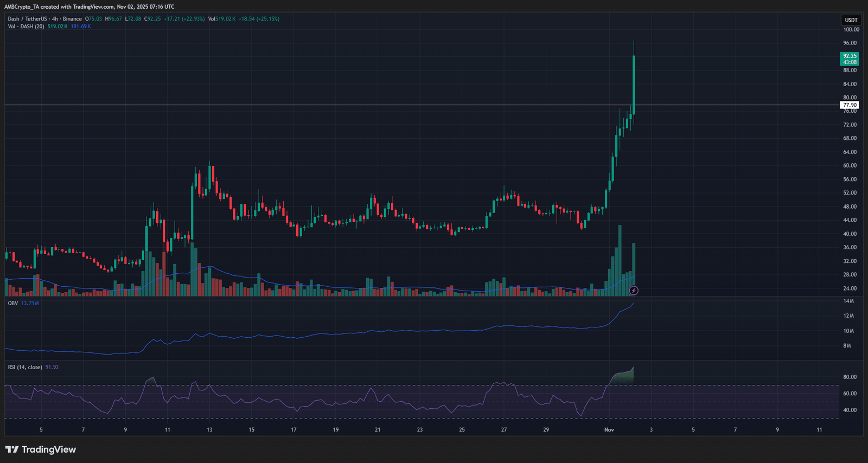Image resolution: width=868 pixels, height=463 pixels.
Task: Click the volume average value 191.69K
Action: pos(81,27)
